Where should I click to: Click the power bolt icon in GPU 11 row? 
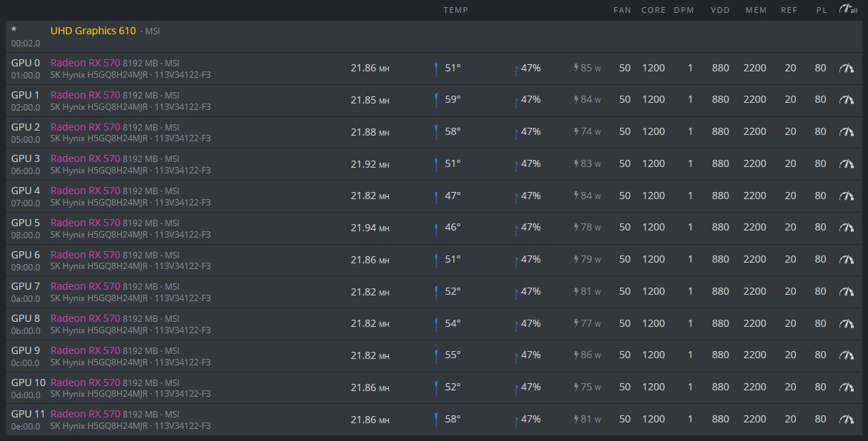coord(576,420)
